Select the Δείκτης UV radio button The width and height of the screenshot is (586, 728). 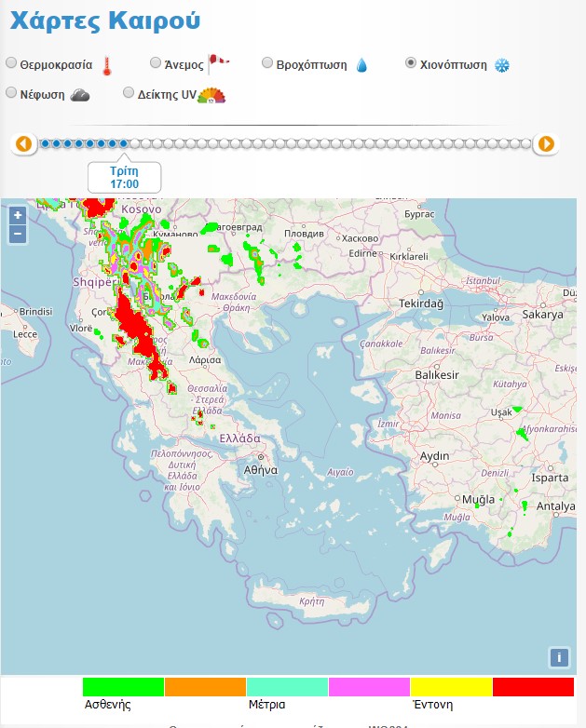(129, 93)
